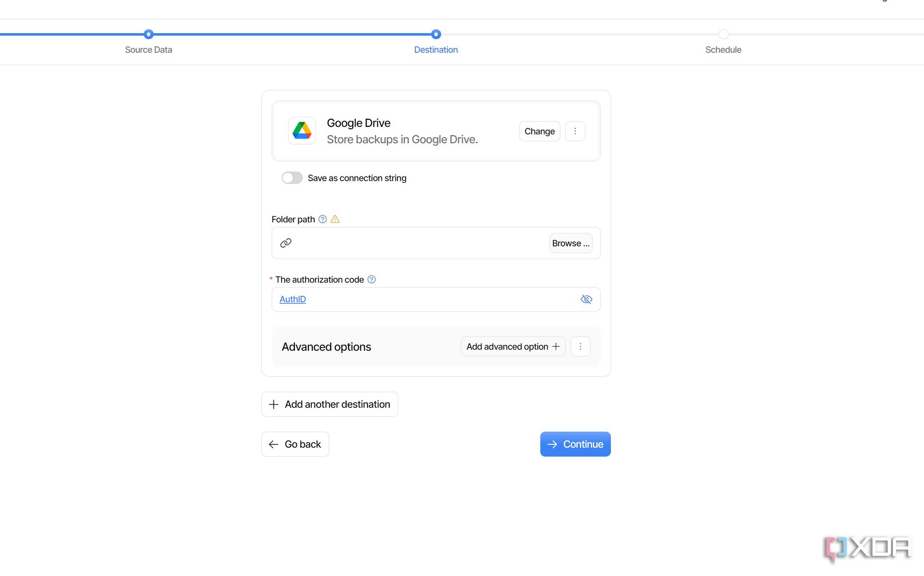Select the Destination step

(436, 50)
